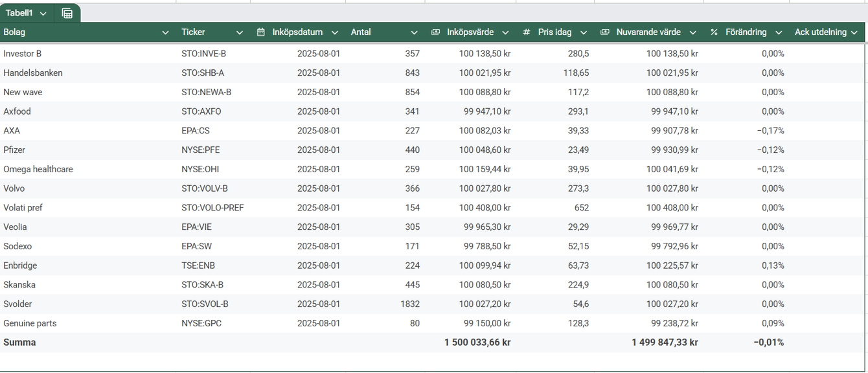Open the Pris idag column dropdown arrow
Screen dimensions: 868x373
pos(584,32)
